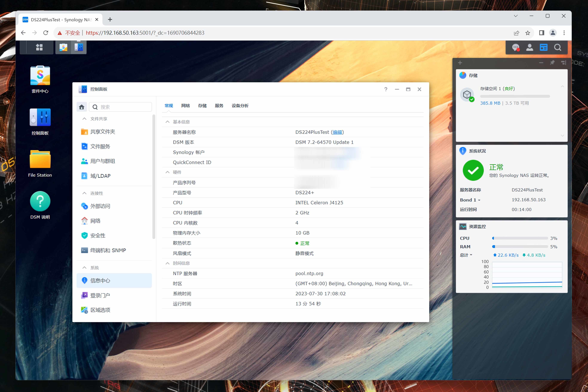Click the 编辑 link next to the server name
Viewport: 588px width, 392px height.
pos(337,132)
